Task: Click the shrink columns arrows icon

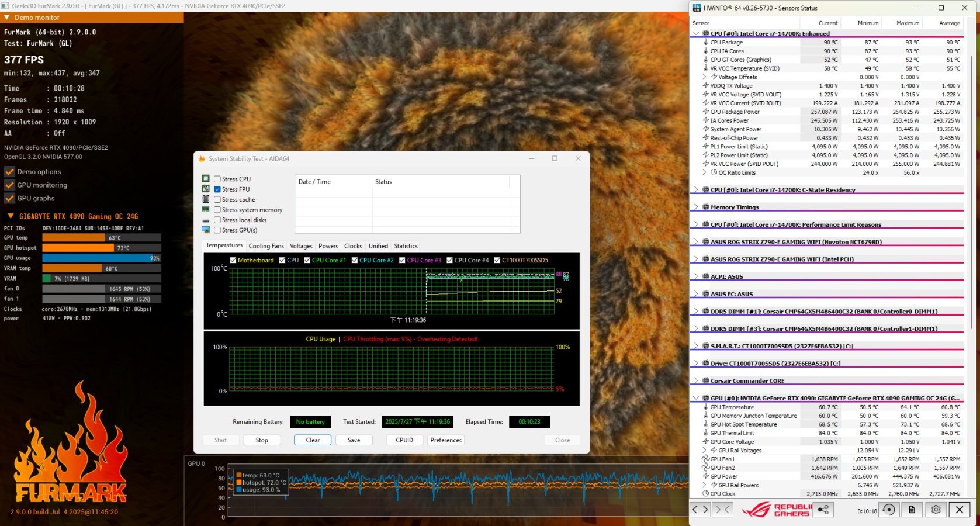Action: (x=723, y=510)
